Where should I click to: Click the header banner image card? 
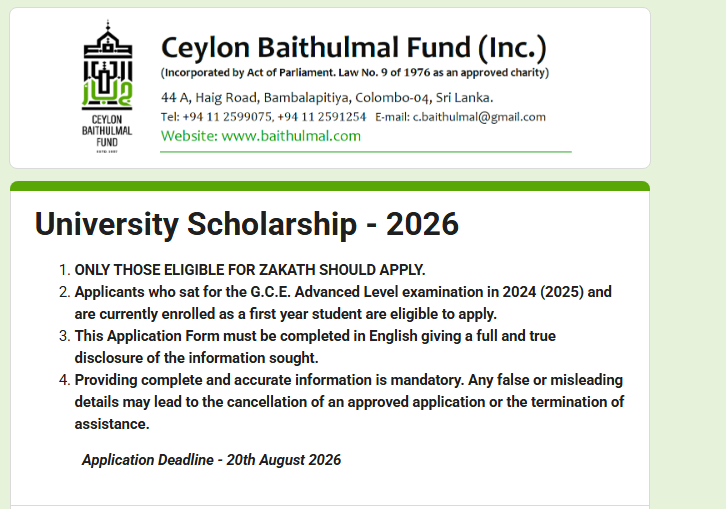pos(330,88)
